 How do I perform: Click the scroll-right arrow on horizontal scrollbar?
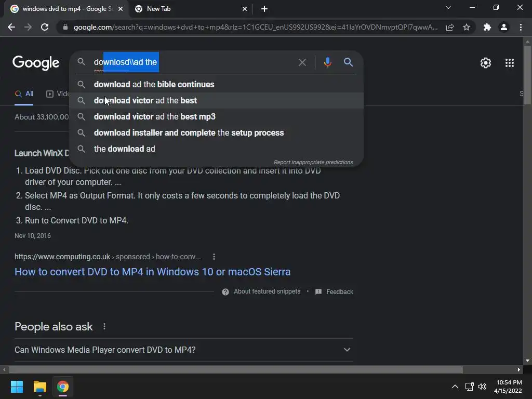click(519, 370)
